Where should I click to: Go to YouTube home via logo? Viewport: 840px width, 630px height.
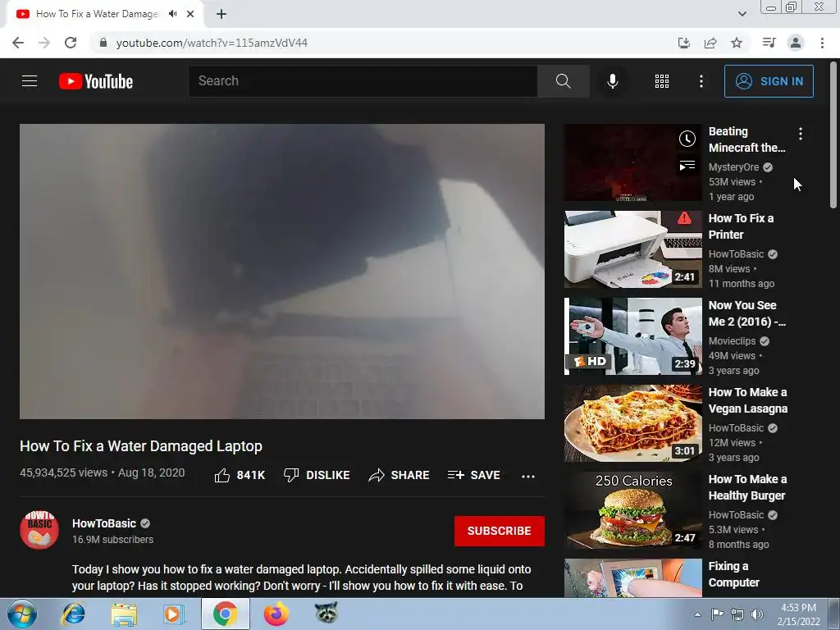coord(96,81)
